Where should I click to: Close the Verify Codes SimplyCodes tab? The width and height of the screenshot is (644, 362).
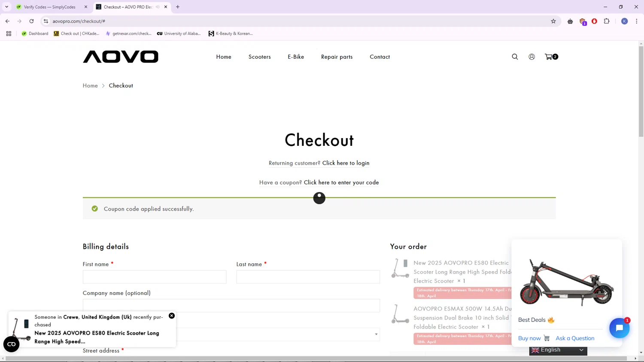click(x=86, y=7)
